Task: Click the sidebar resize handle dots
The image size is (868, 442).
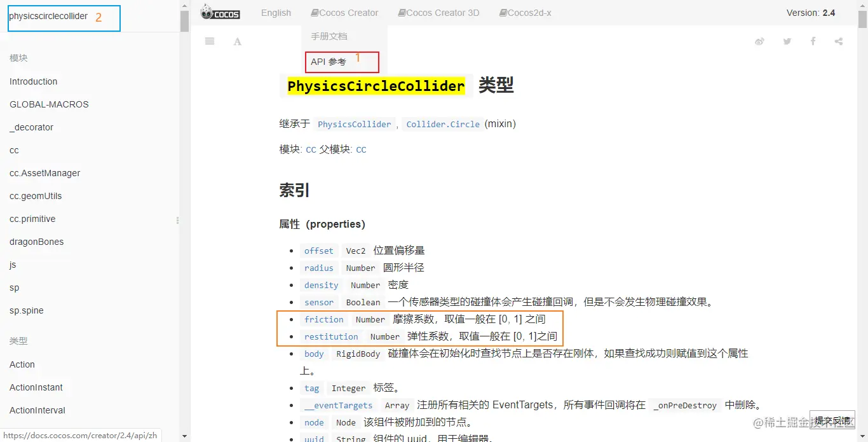Action: click(177, 221)
